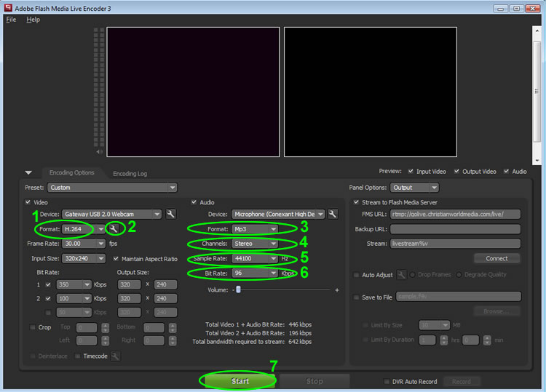Click the green Start button

[x=240, y=381]
